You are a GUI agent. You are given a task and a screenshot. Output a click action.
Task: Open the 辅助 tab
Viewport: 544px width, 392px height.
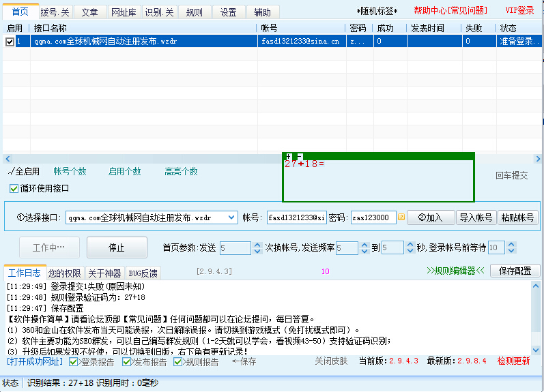[262, 12]
